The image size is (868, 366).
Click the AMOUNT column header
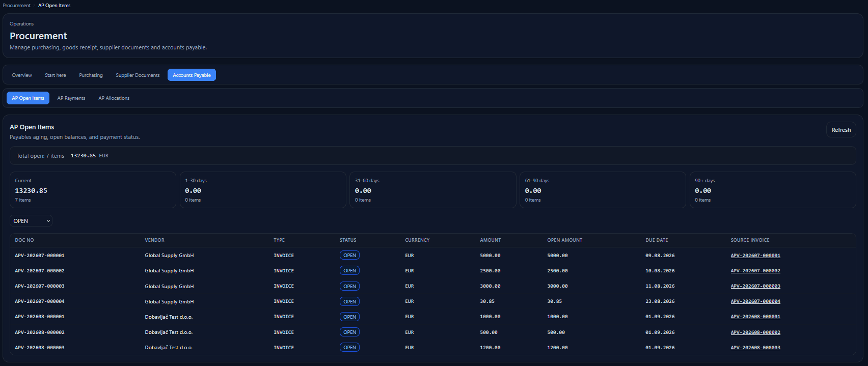[x=491, y=240]
